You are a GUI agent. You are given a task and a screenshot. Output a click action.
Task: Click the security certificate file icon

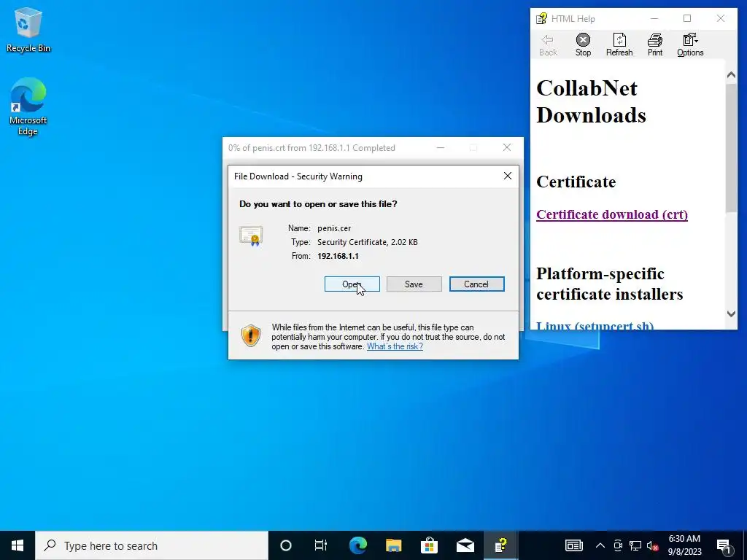(x=251, y=236)
